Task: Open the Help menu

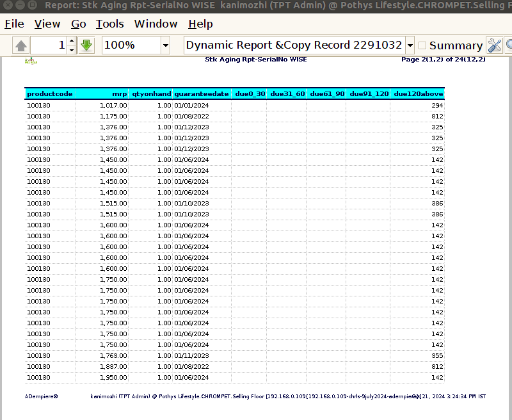Action: tap(200, 24)
